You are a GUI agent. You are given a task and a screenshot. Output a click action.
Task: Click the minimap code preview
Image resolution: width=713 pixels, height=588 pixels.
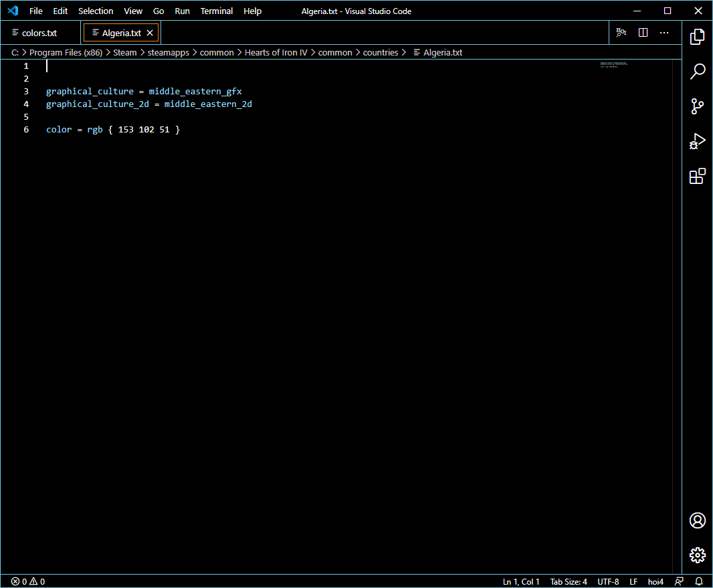[613, 65]
